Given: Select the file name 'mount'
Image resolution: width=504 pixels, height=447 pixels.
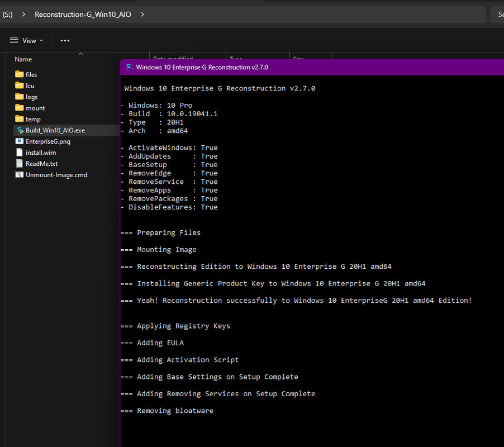Looking at the screenshot, I should [x=35, y=108].
